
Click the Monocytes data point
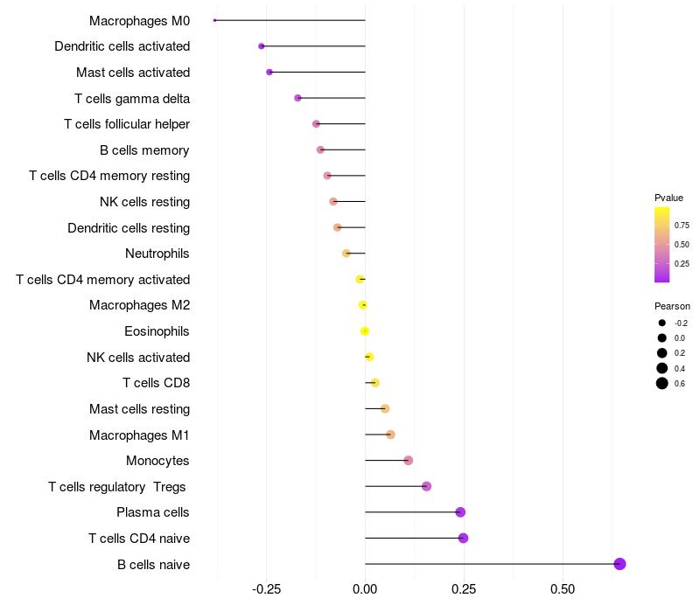pos(408,461)
